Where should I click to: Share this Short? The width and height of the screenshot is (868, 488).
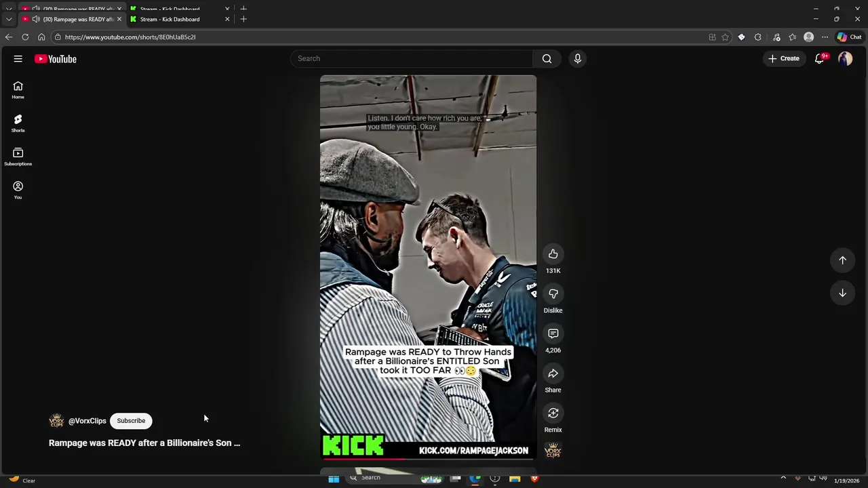[x=553, y=373]
